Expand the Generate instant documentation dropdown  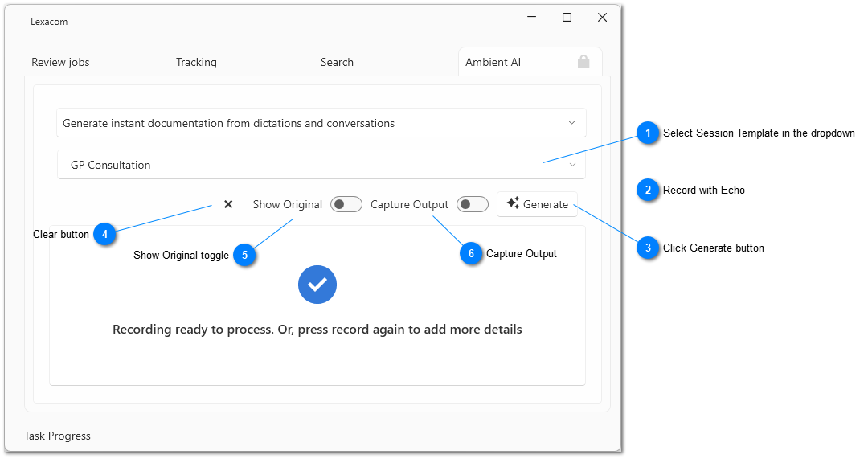coord(321,123)
